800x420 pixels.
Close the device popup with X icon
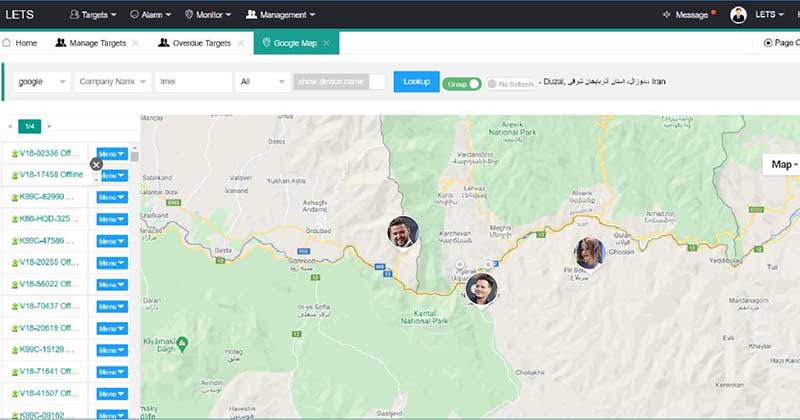click(96, 164)
